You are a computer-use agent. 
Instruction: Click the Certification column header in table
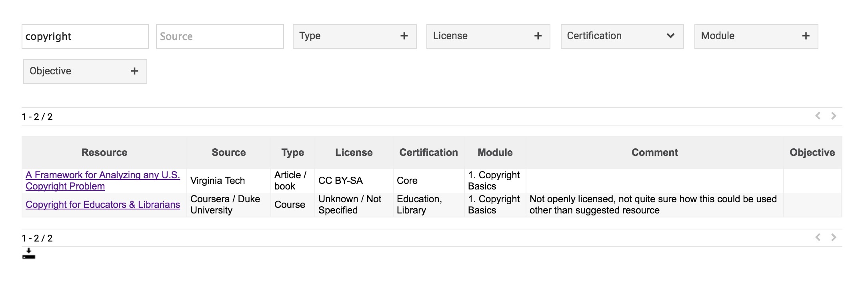pyautogui.click(x=428, y=152)
